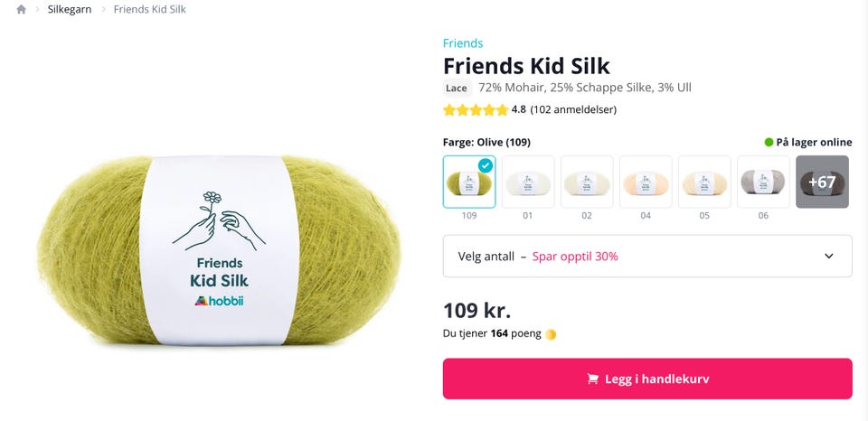This screenshot has height=421, width=868.
Task: Go to the home breadcrumb icon
Action: pyautogui.click(x=21, y=9)
